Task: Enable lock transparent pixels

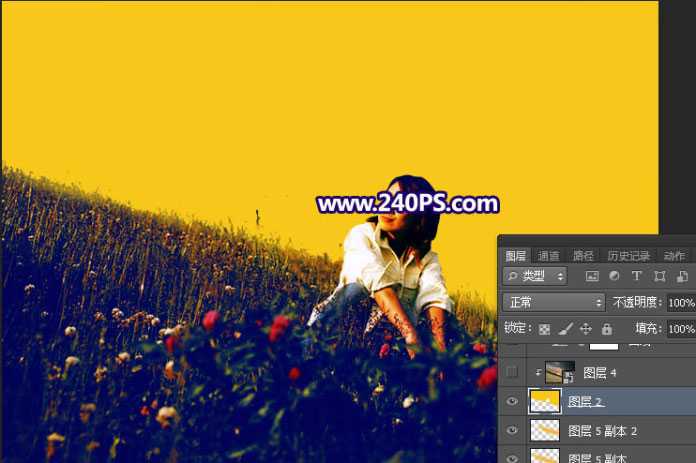Action: pos(545,328)
